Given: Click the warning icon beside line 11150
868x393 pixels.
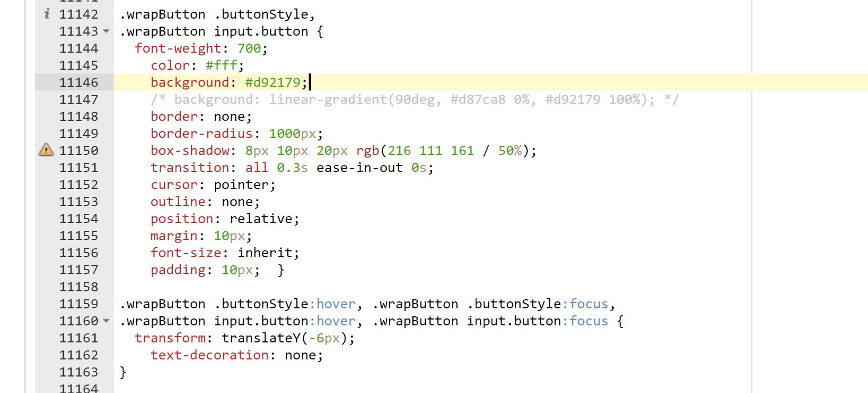Looking at the screenshot, I should tap(46, 150).
